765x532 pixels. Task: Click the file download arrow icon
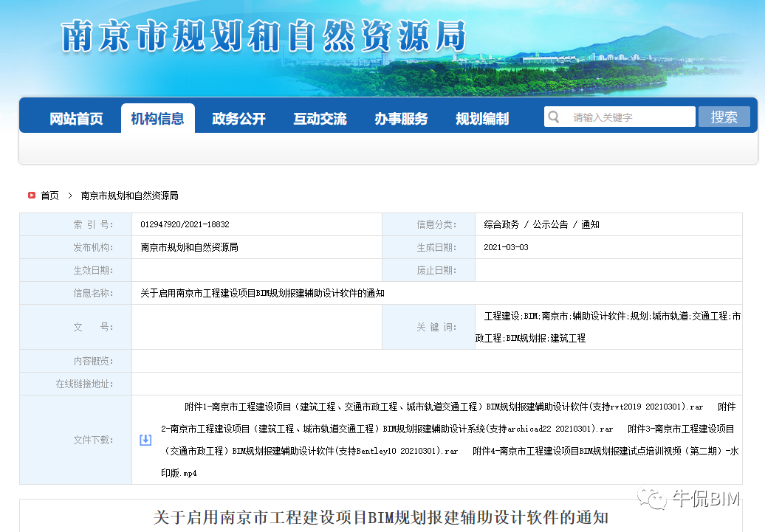coord(145,440)
